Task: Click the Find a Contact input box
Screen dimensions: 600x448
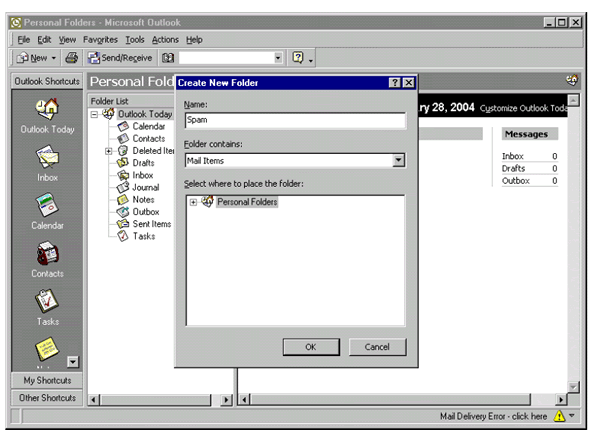Action: (227, 58)
